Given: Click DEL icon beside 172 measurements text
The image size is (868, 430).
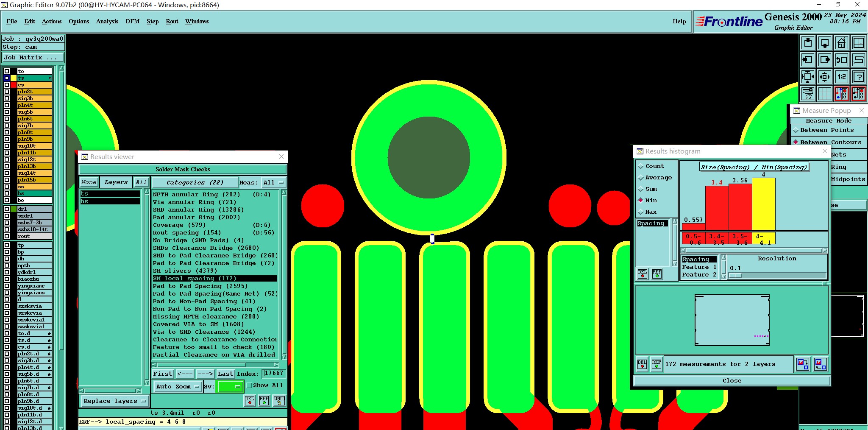Looking at the screenshot, I should [642, 364].
